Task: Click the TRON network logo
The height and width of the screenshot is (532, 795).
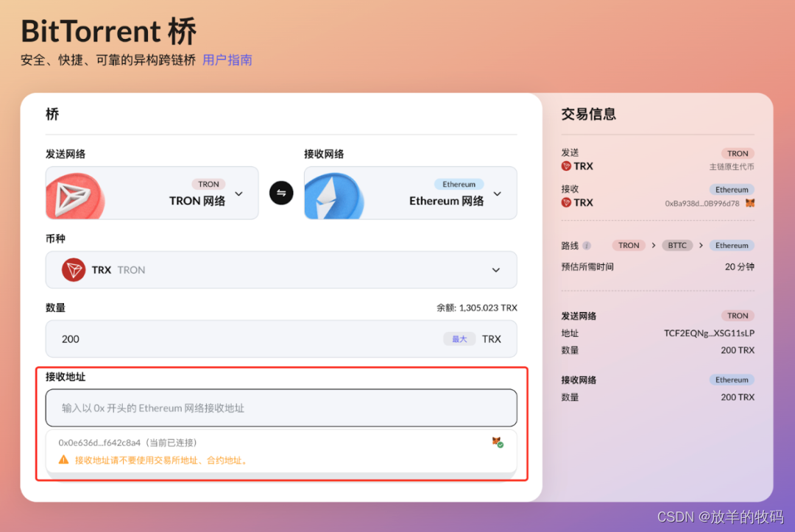Action: click(76, 196)
